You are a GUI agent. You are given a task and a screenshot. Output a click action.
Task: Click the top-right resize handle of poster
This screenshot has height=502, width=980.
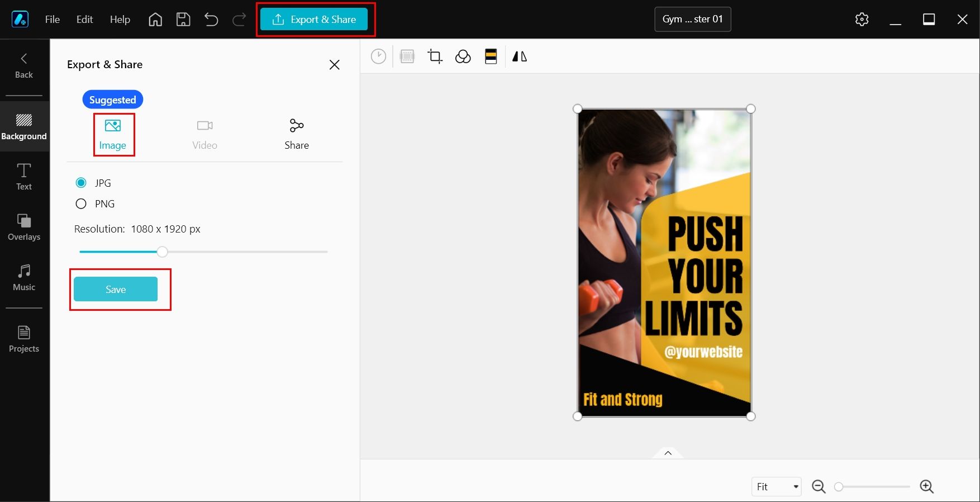click(x=751, y=109)
